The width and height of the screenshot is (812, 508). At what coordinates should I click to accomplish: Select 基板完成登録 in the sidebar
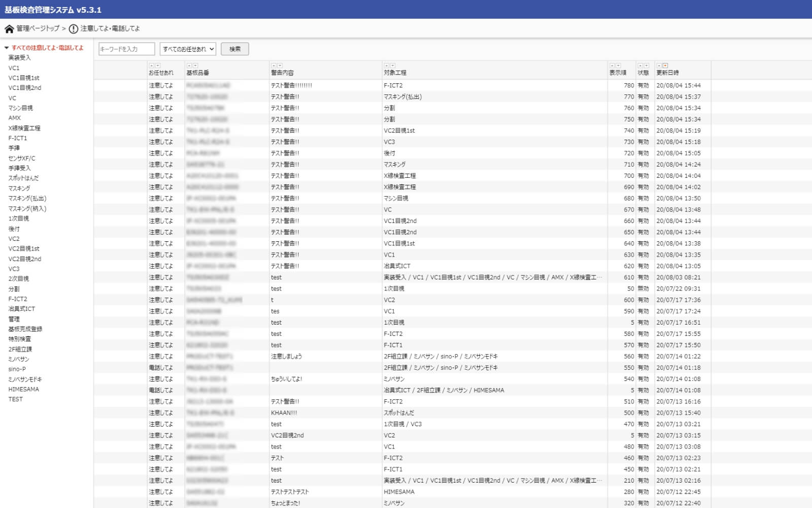pos(25,329)
